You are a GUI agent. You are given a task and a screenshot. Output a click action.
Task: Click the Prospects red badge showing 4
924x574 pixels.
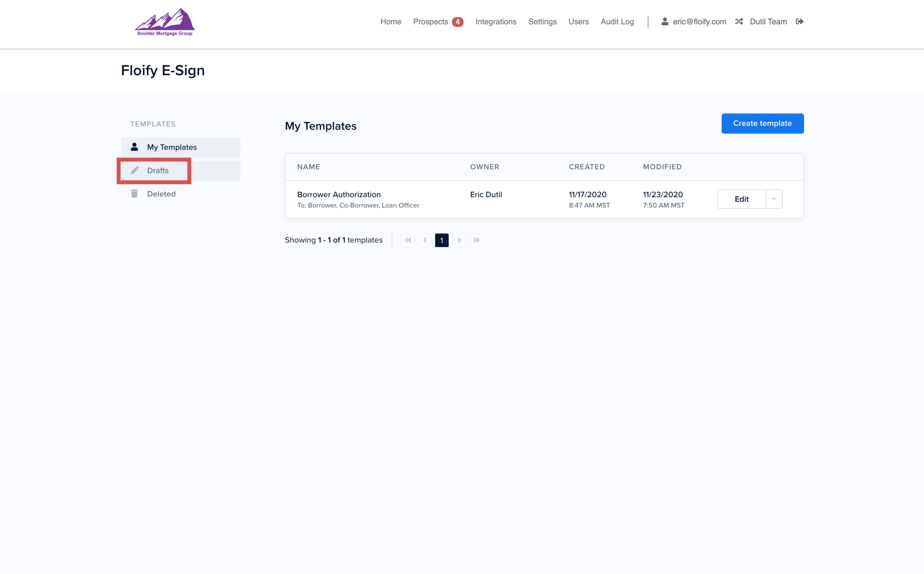458,22
